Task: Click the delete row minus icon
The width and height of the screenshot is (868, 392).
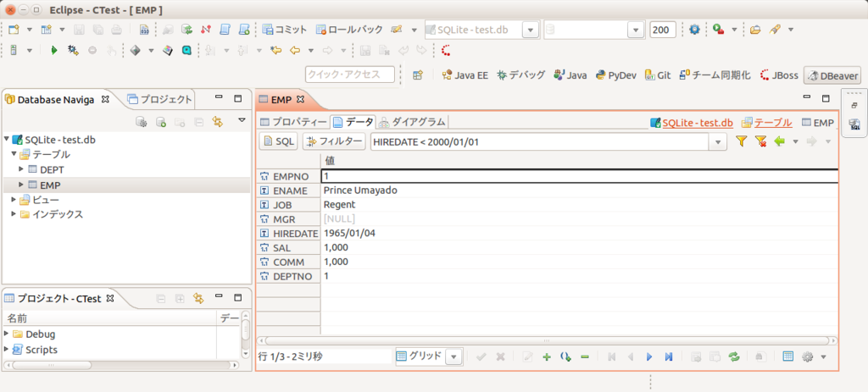Action: click(x=585, y=356)
